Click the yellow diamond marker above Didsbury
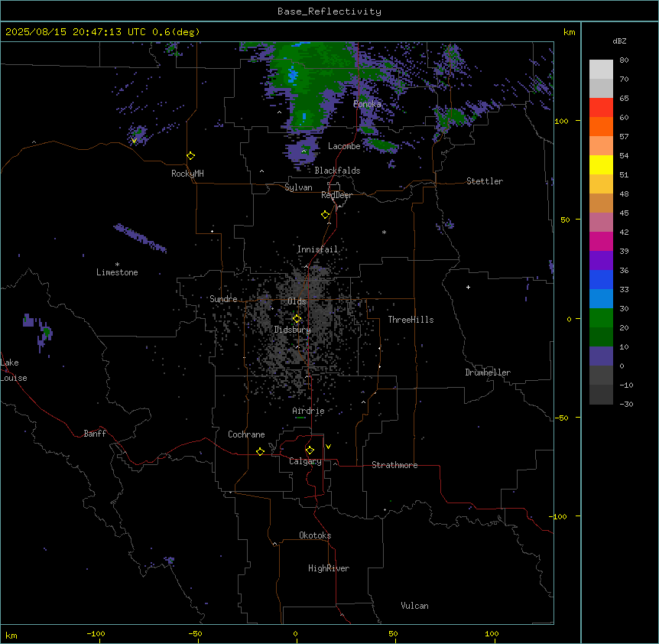 (x=297, y=319)
